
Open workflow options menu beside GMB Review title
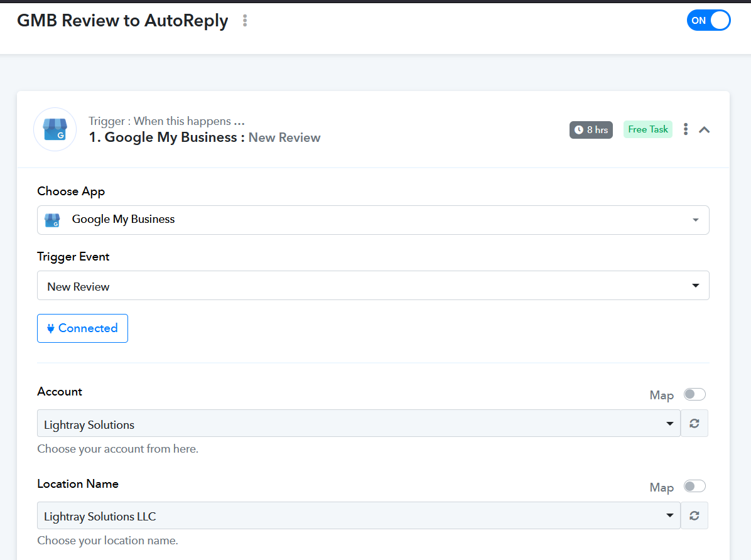245,21
